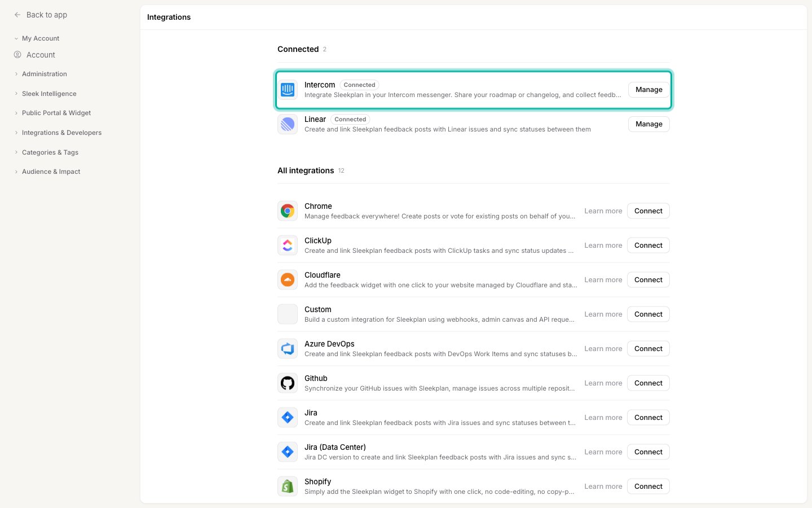Click the Chrome integration name

tap(318, 206)
